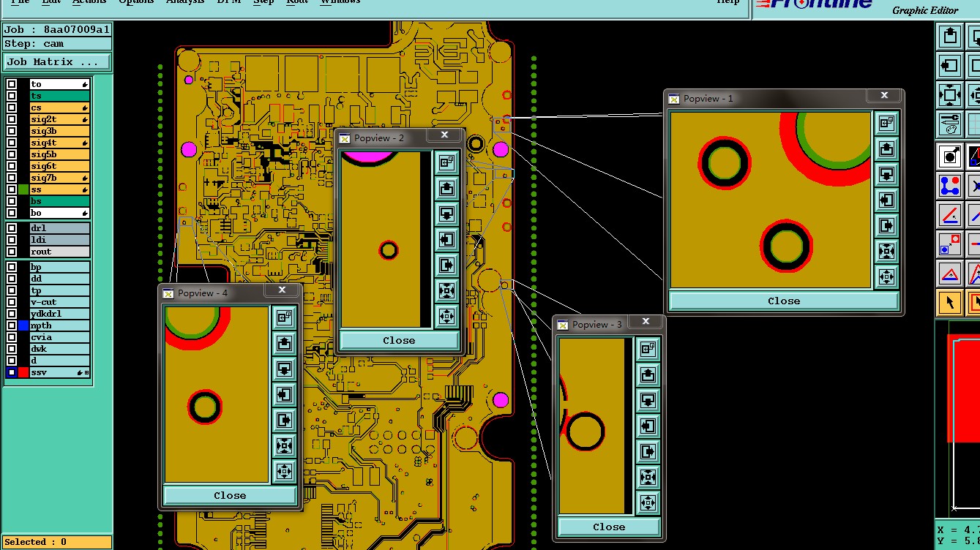Image resolution: width=980 pixels, height=550 pixels.
Task: Select the ldi layer row
Action: [59, 240]
